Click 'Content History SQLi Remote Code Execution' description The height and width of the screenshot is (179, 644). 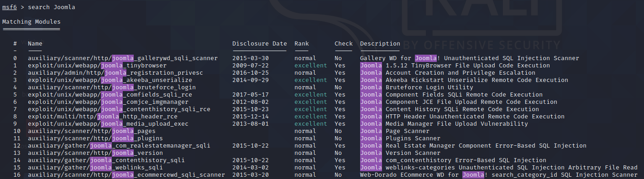[x=462, y=109]
